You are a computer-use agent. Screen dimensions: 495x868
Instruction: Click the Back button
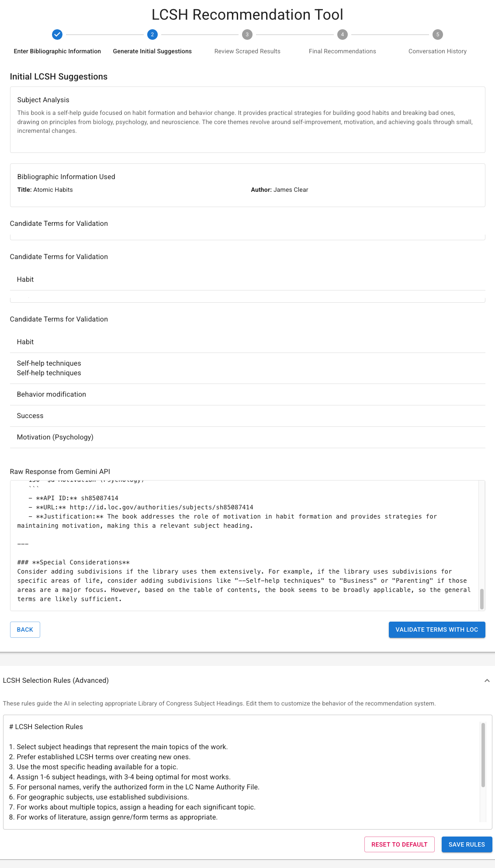click(25, 629)
